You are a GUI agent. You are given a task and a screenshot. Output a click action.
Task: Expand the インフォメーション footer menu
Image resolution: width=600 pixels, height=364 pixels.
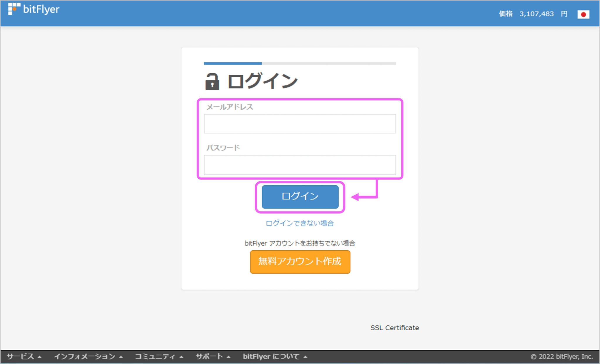coord(85,357)
